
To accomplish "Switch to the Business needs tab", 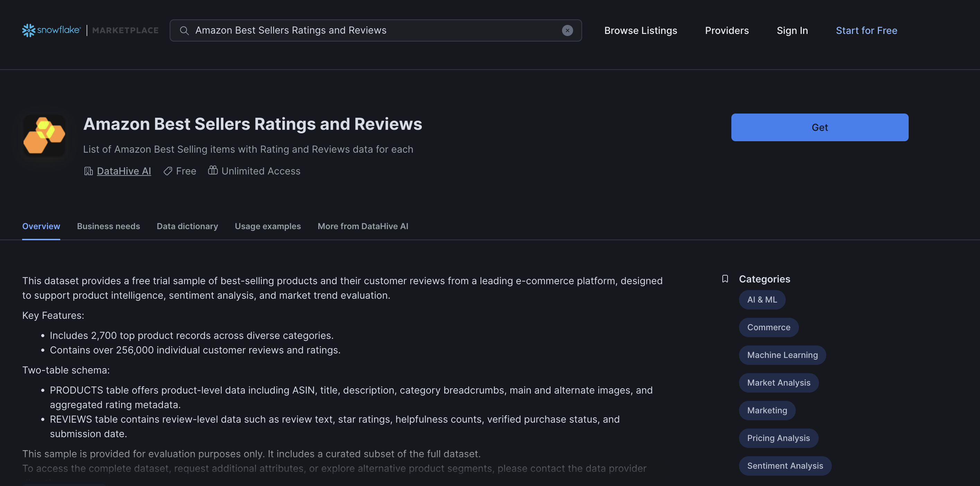I will [x=108, y=226].
